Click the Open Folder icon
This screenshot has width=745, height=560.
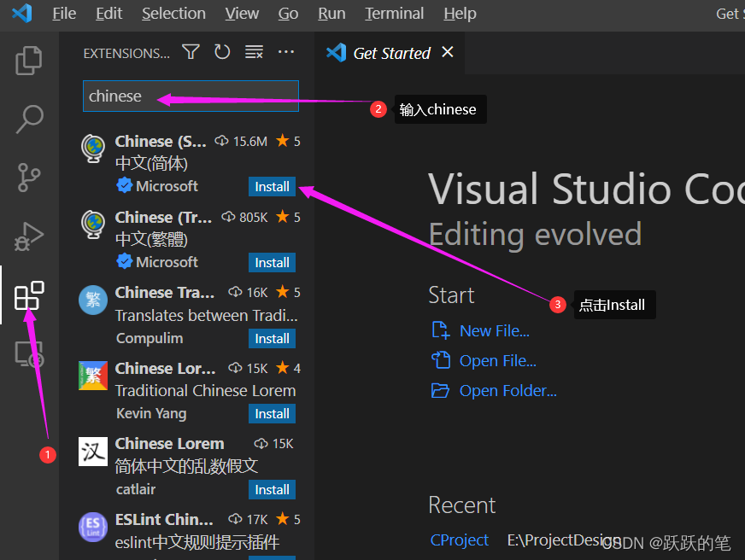pos(440,390)
